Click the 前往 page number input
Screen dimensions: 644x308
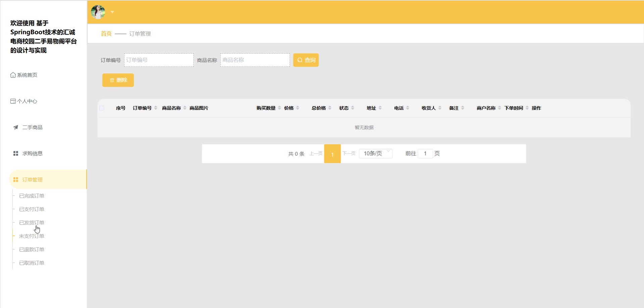click(x=425, y=153)
